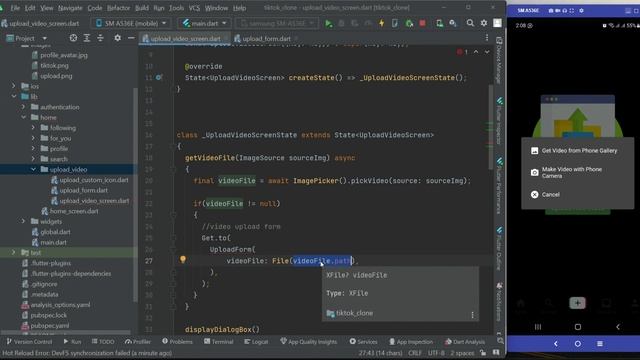Stop the running app with red square
This screenshot has width=640, height=360.
tap(422, 23)
